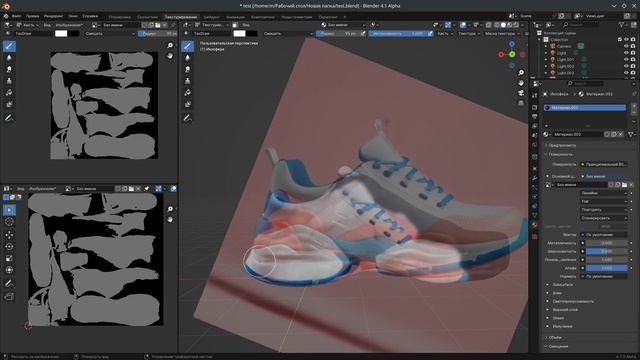Open image file via folder icon in texture node
Screen dimensions: 640x360
coord(624,185)
